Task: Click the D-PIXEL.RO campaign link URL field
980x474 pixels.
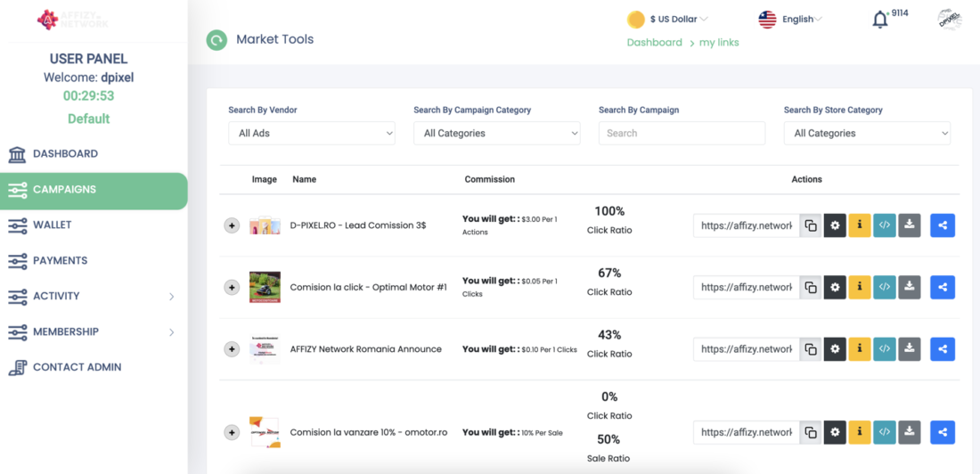Action: [x=747, y=225]
